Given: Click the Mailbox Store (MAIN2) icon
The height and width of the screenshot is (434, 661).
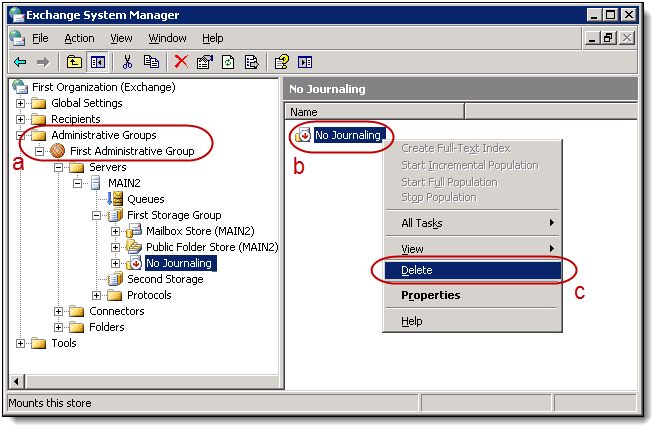Looking at the screenshot, I should pos(134,231).
